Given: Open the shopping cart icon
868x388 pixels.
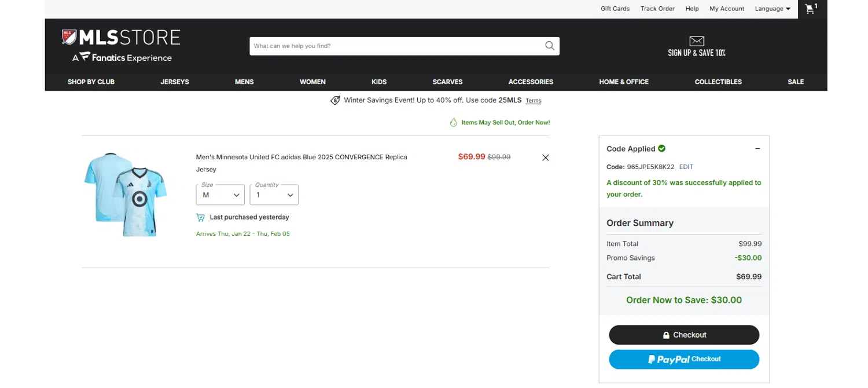Looking at the screenshot, I should (811, 9).
